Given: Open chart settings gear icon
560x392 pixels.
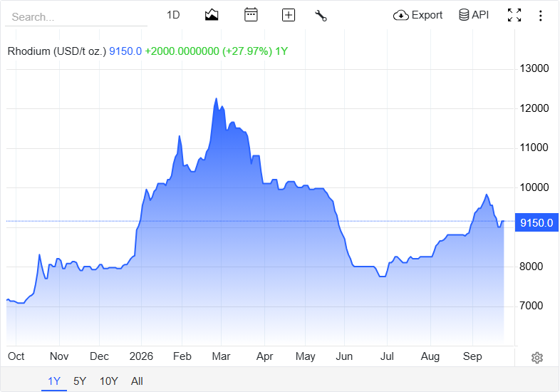Looking at the screenshot, I should point(536,357).
